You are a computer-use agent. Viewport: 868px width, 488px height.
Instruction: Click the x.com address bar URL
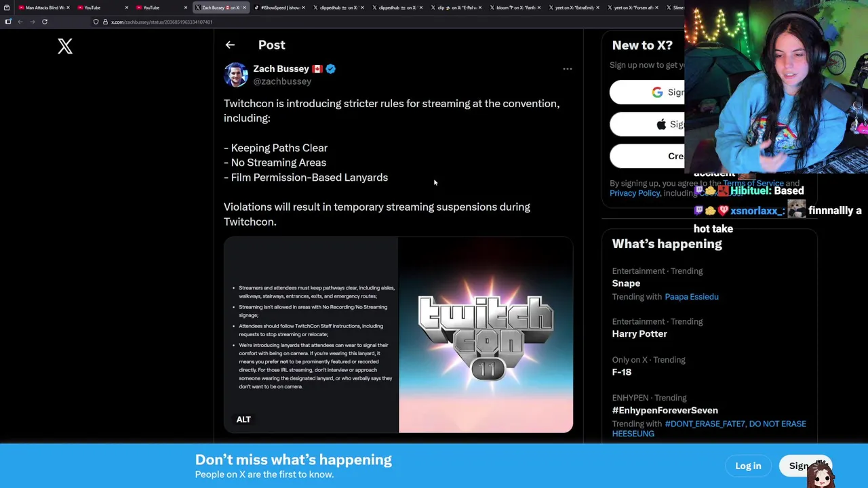coord(161,22)
